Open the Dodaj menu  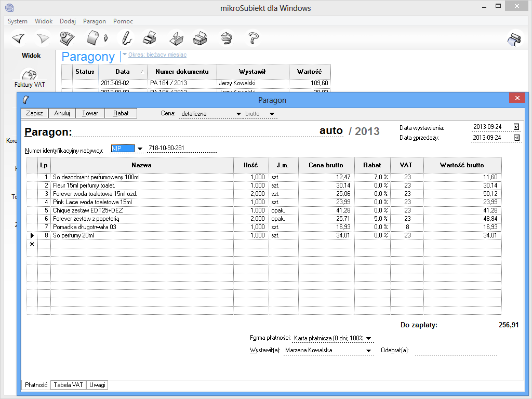[68, 21]
